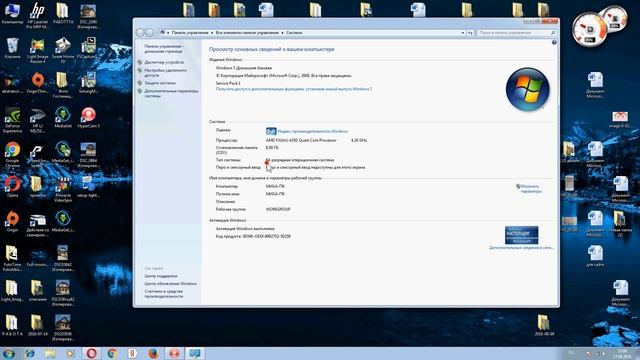
Task: Click the Change settings link
Action: coord(531,189)
